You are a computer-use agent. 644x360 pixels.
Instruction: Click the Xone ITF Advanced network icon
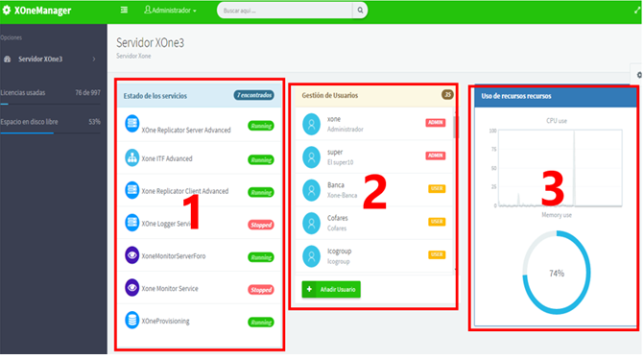(x=131, y=157)
